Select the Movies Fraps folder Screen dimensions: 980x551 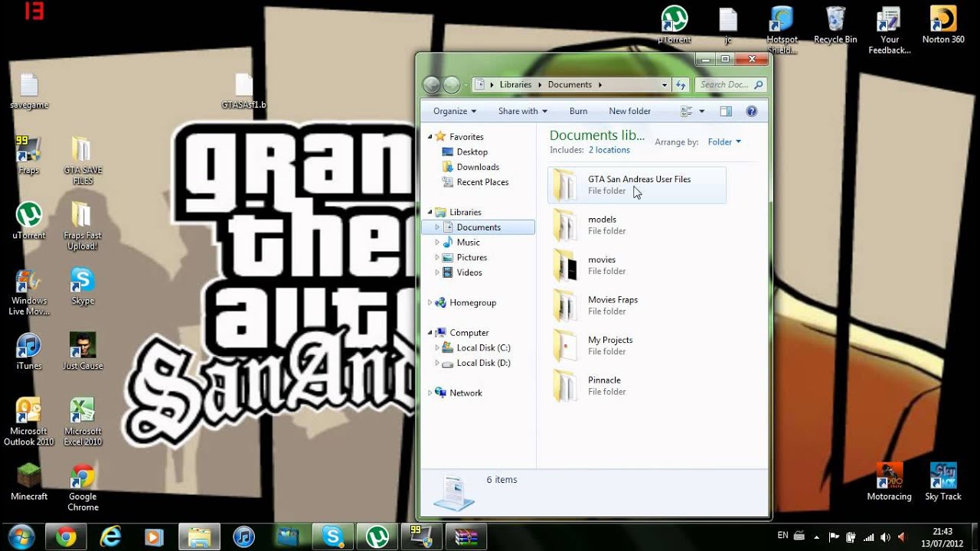[x=637, y=305]
